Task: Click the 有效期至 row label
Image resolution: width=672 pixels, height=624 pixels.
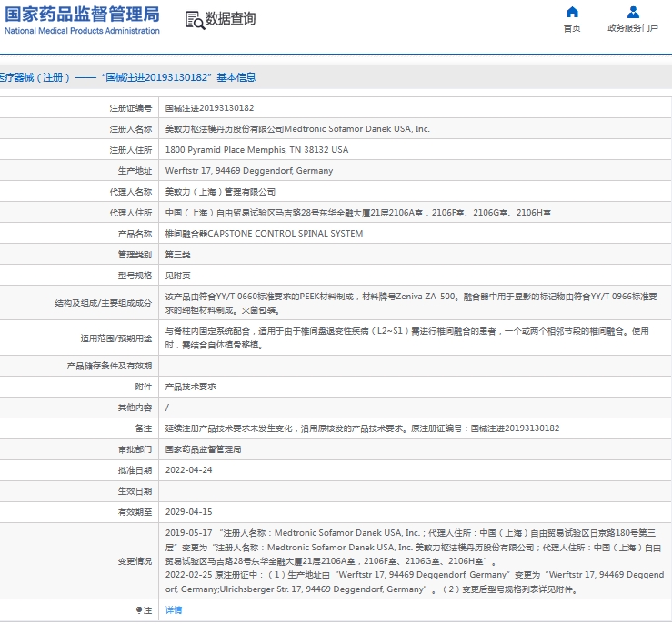Action: click(135, 512)
